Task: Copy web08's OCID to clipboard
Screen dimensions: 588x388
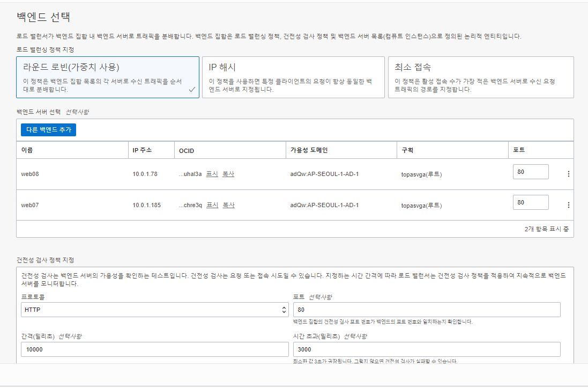Action: (x=227, y=173)
